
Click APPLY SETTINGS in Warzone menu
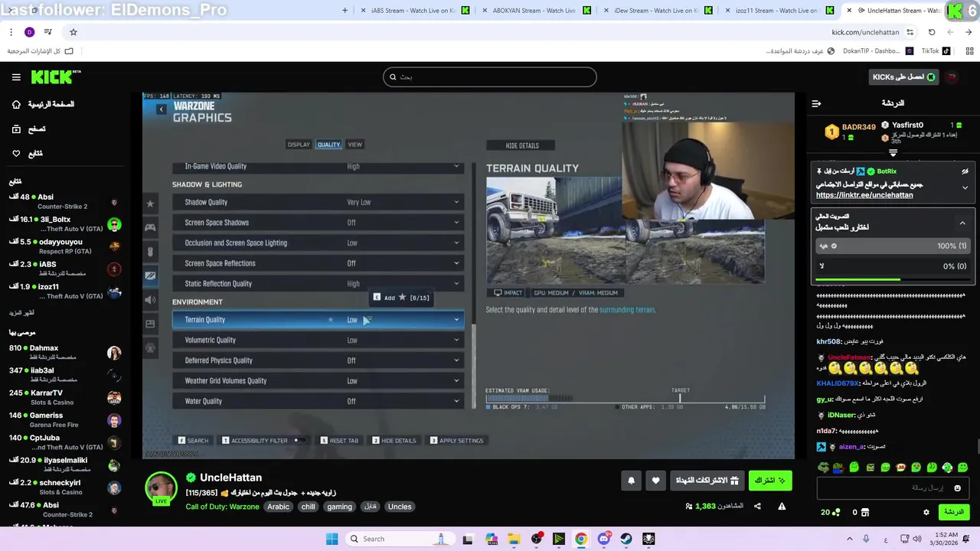tap(457, 441)
